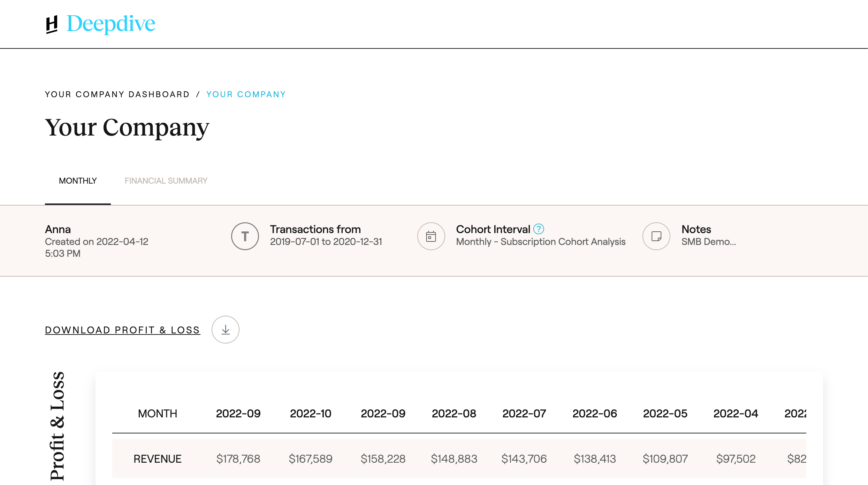Screen dimensions: 868x485
Task: Click the Deepdive H logo icon
Action: (x=52, y=24)
